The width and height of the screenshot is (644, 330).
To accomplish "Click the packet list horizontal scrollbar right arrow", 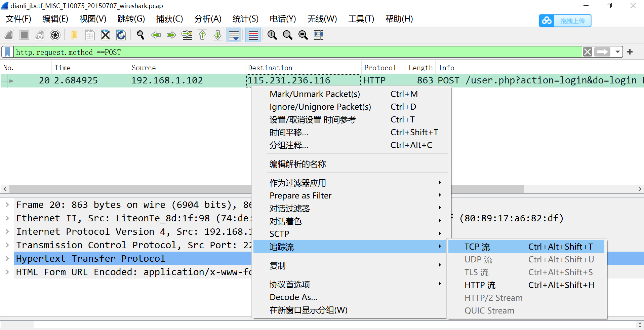I will click(x=640, y=189).
